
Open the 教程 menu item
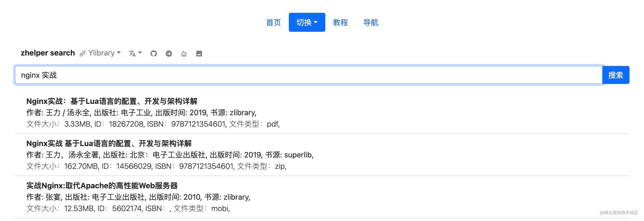(x=340, y=23)
